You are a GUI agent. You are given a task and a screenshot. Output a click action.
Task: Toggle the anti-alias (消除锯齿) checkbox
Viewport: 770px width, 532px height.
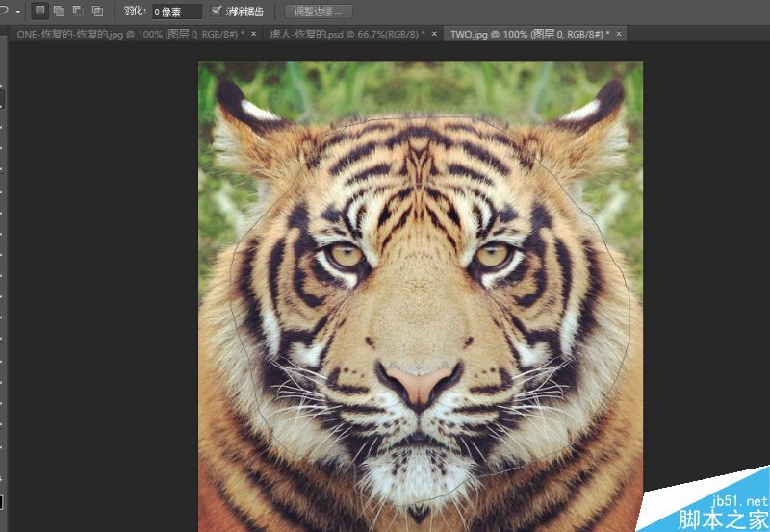[216, 11]
